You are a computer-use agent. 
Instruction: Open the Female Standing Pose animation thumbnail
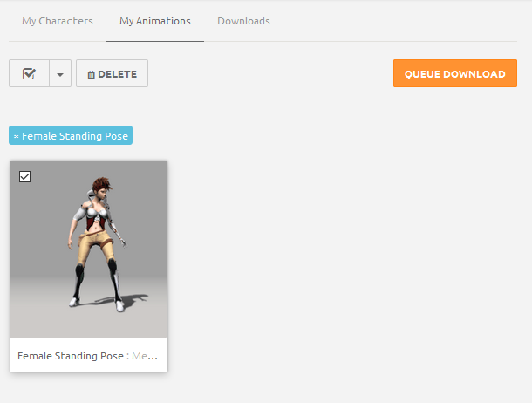(x=89, y=249)
